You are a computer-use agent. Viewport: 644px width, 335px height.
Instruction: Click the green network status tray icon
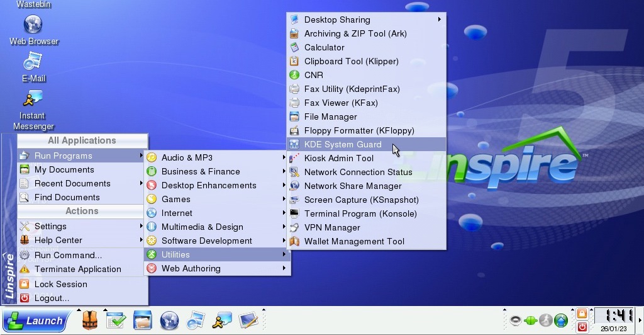(531, 321)
